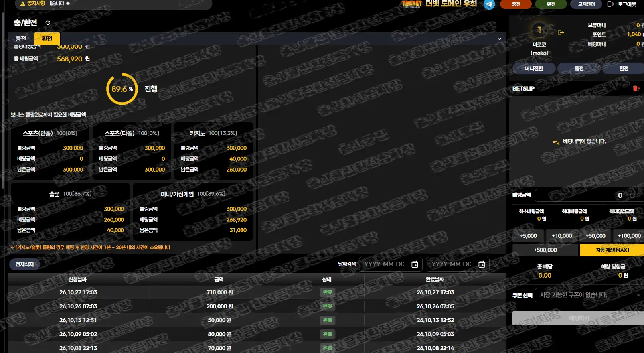Click the end date YYYY-MM-DD field

(x=457, y=264)
